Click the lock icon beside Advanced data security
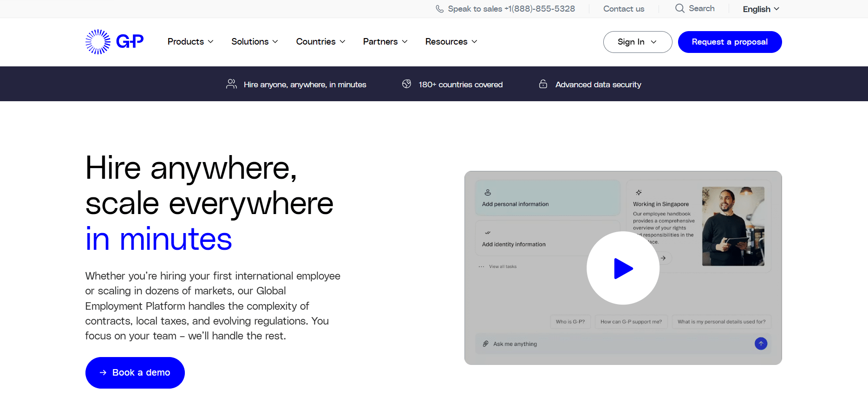Viewport: 868px width, 416px height. pyautogui.click(x=543, y=84)
